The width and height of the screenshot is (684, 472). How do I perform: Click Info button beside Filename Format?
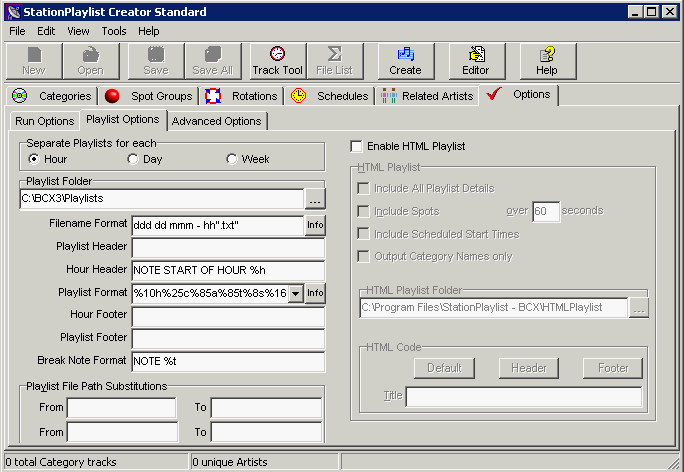pyautogui.click(x=315, y=225)
